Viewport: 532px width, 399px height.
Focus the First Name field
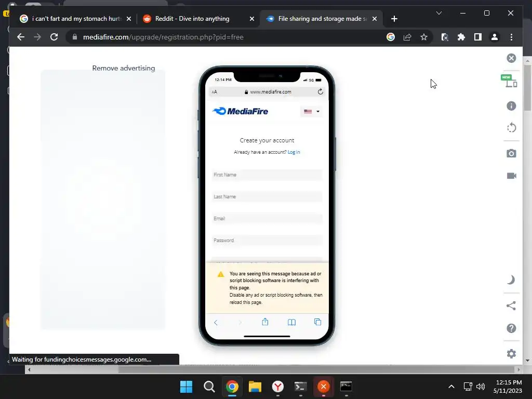point(267,175)
